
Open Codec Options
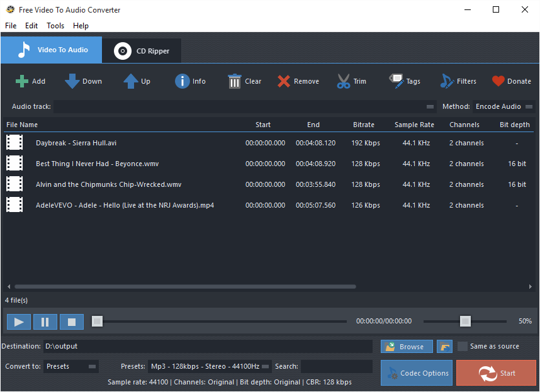(x=416, y=372)
